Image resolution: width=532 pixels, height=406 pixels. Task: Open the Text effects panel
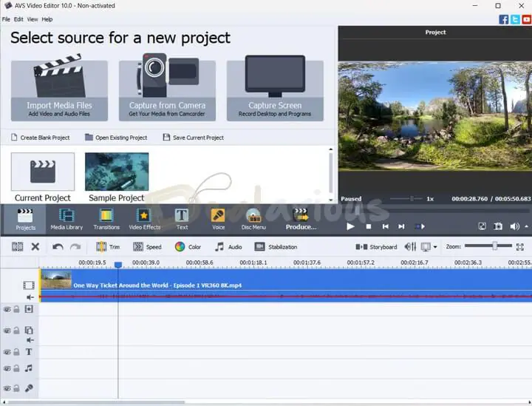pos(182,220)
